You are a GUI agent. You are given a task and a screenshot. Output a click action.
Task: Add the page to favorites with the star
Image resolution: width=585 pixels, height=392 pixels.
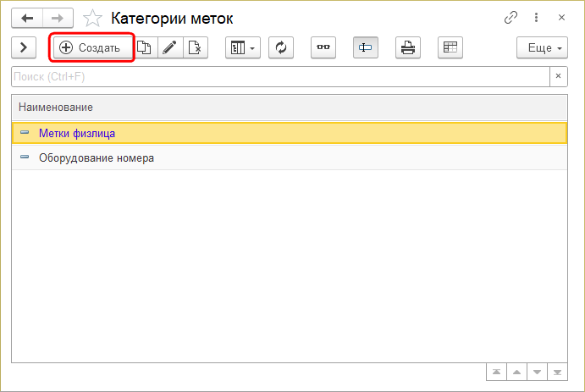coord(95,18)
